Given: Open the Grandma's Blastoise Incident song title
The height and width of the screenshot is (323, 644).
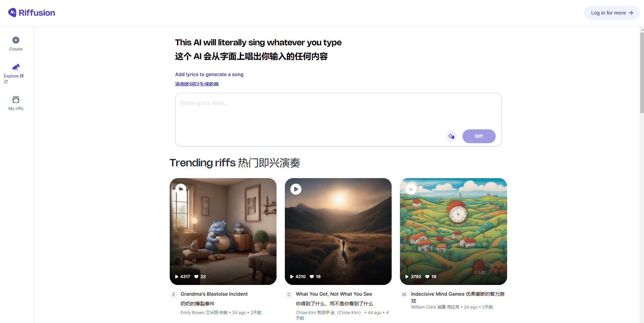Looking at the screenshot, I should (214, 294).
